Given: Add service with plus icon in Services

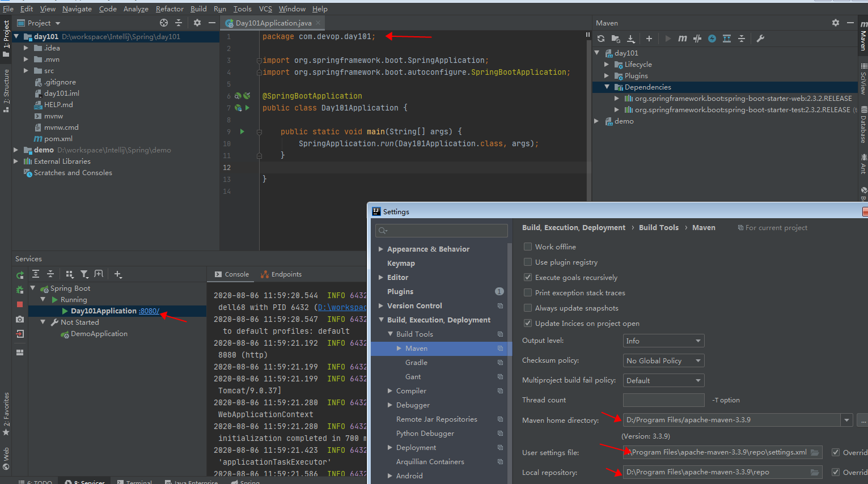Looking at the screenshot, I should tap(118, 274).
